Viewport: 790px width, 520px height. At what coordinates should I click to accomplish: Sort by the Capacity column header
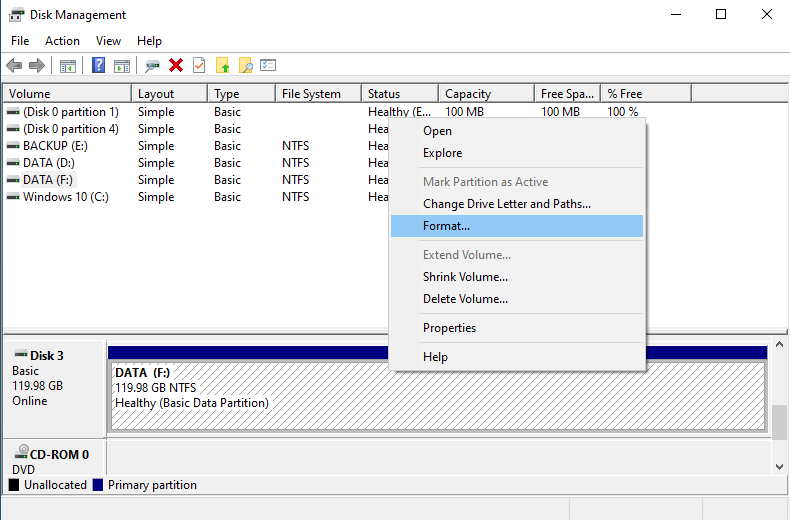487,94
